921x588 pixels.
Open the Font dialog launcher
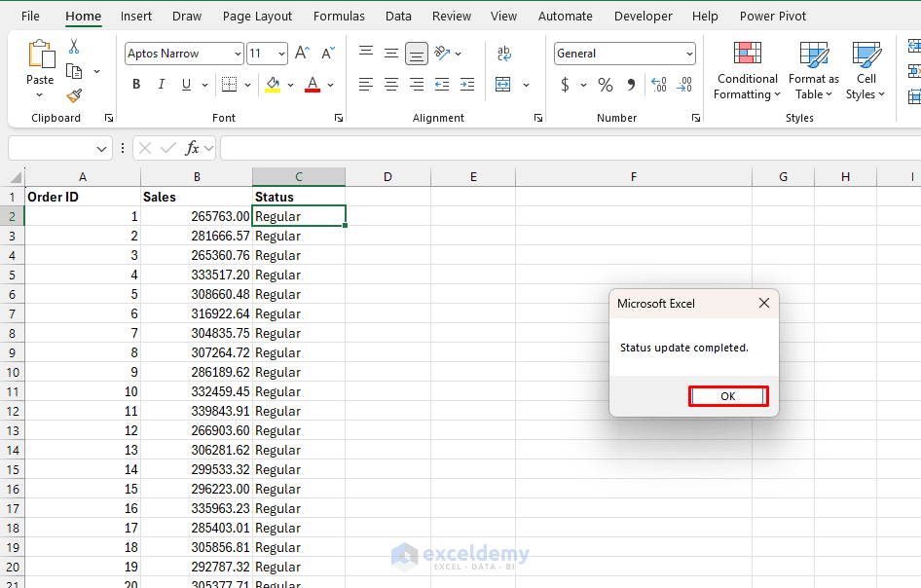point(339,118)
